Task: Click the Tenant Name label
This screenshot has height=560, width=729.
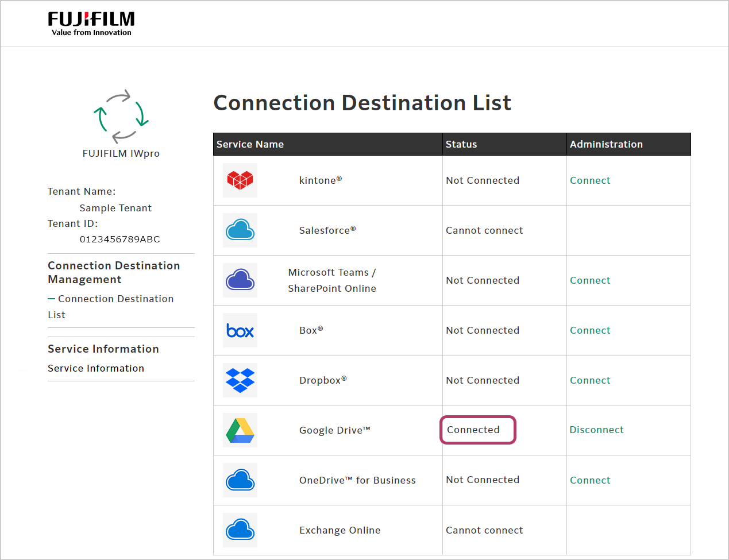Action: click(x=82, y=191)
